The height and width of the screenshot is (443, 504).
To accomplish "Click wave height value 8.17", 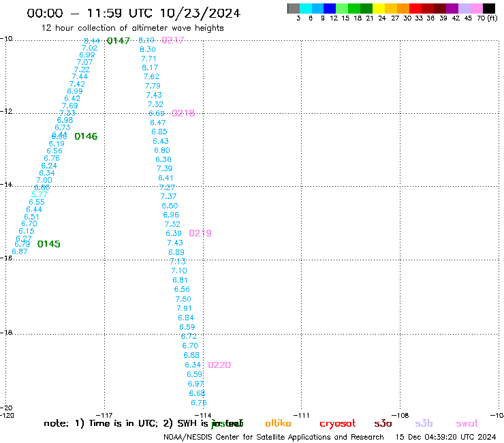I will [150, 67].
